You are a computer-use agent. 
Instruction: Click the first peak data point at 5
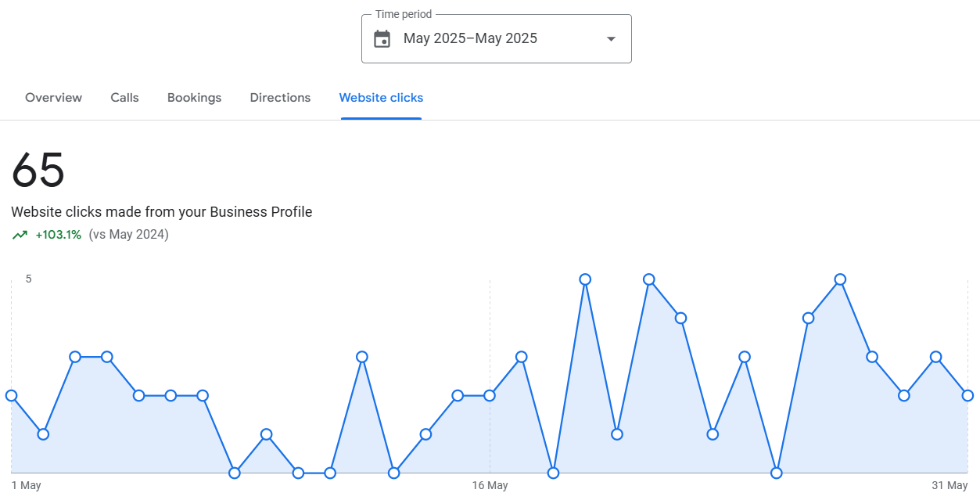click(585, 279)
